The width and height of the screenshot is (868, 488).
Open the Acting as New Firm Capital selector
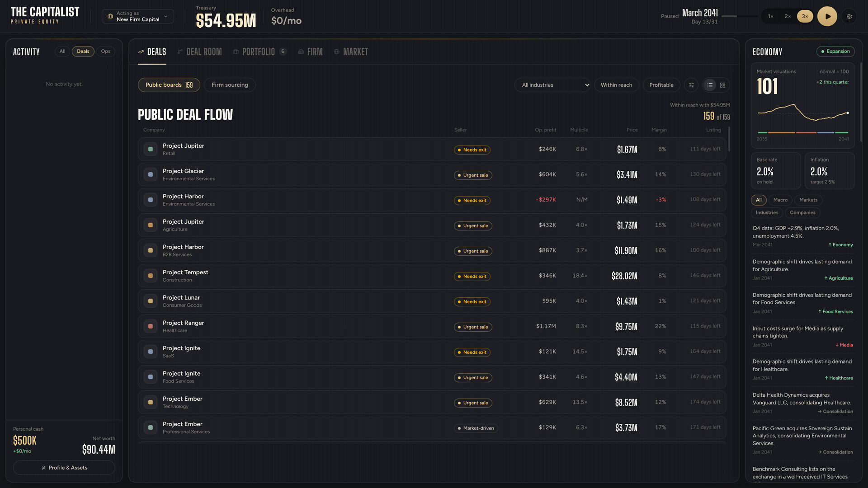[x=138, y=16]
